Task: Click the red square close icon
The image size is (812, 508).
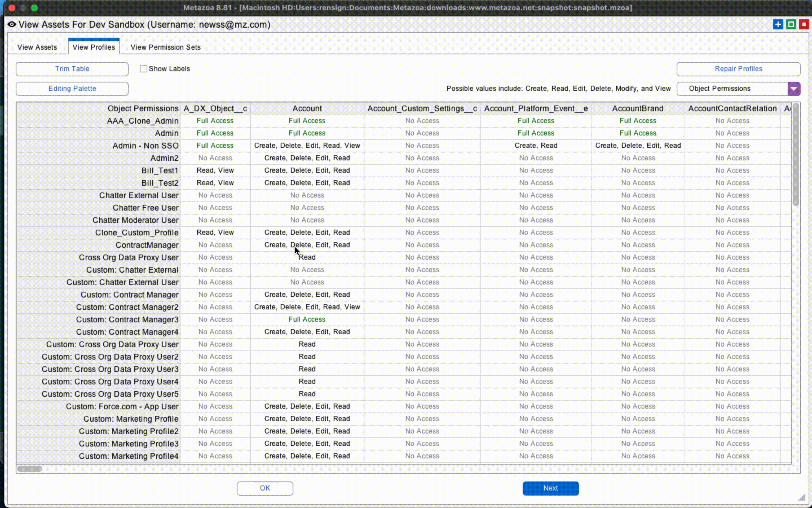Action: (804, 25)
